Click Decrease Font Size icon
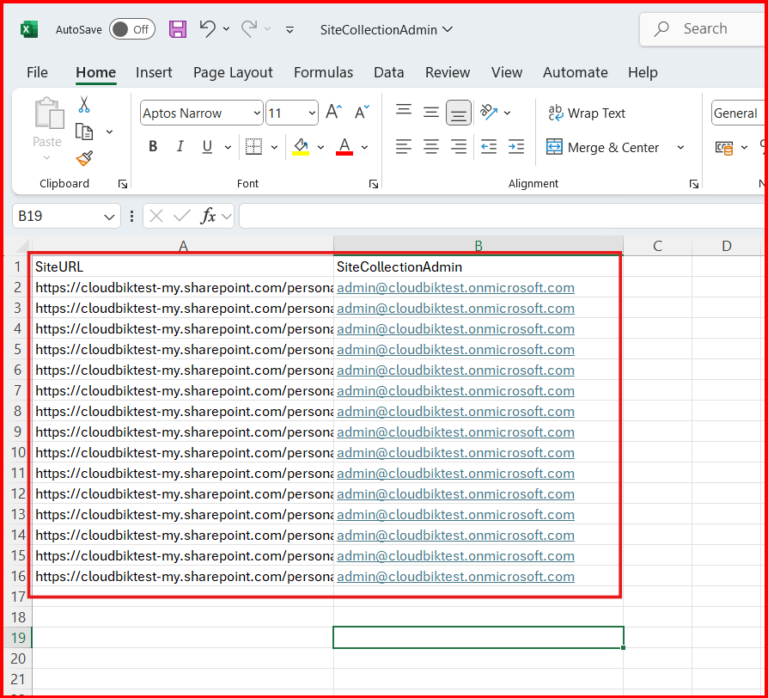This screenshot has width=768, height=698. pos(362,112)
